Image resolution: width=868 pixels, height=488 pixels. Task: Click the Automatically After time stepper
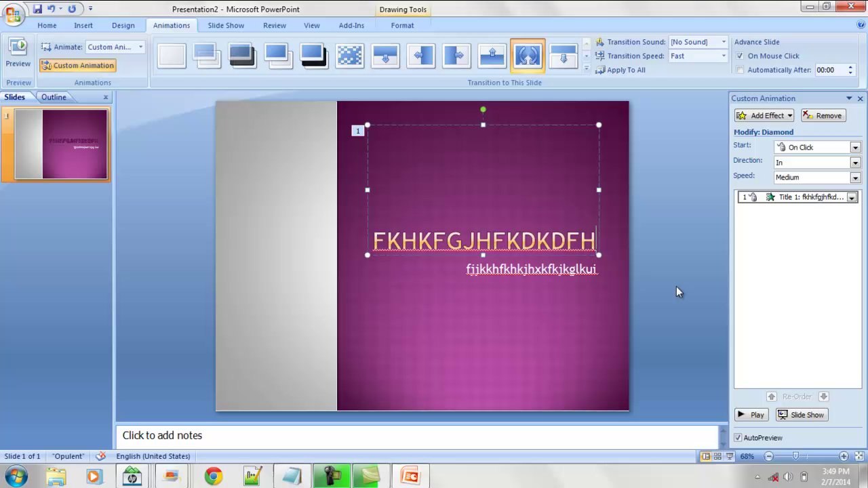[x=850, y=70]
